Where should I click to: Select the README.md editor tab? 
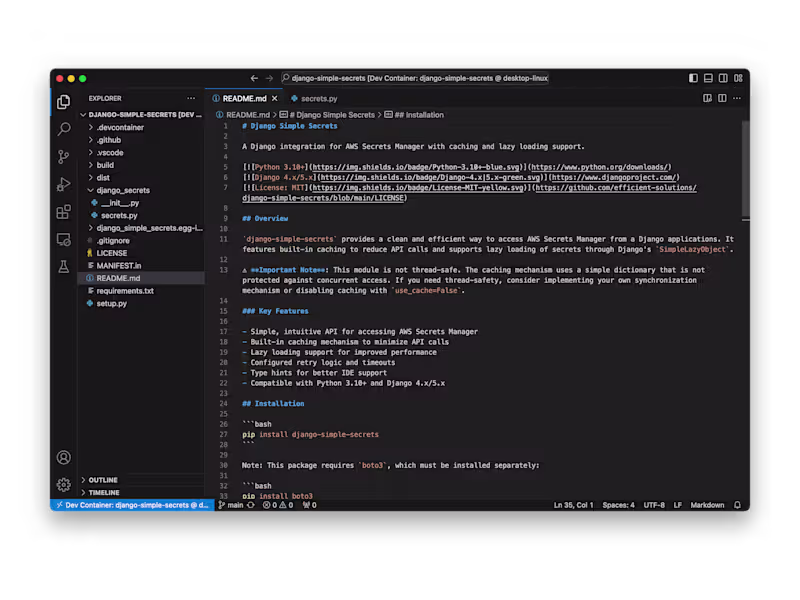(x=244, y=98)
